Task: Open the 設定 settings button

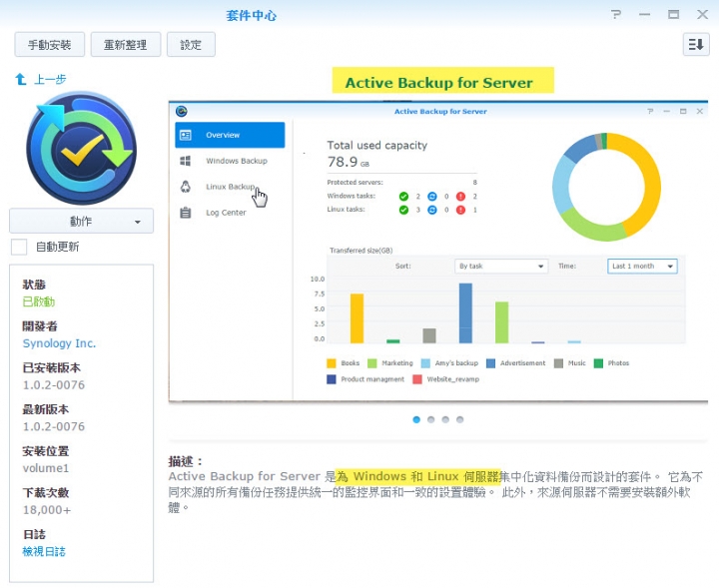Action: click(191, 45)
